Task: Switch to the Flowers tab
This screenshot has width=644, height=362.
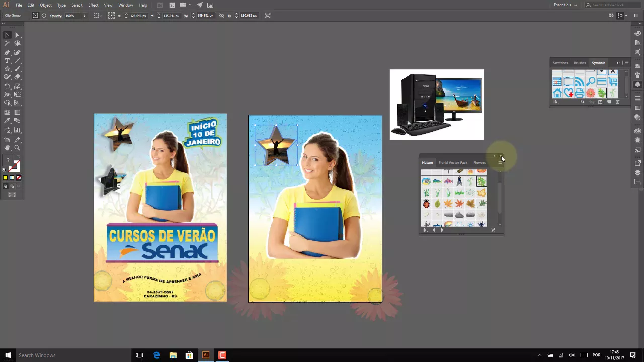Action: click(x=479, y=163)
